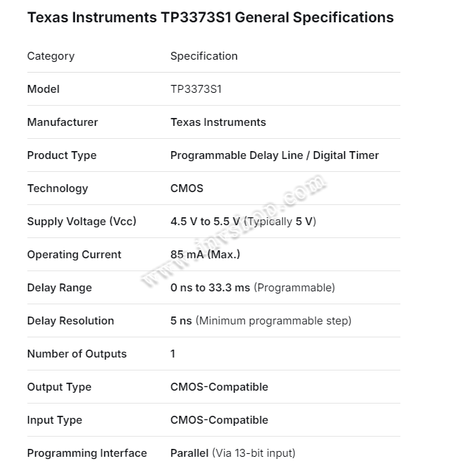Select the Texas Instruments manufacturer value
476x464 pixels.
218,122
